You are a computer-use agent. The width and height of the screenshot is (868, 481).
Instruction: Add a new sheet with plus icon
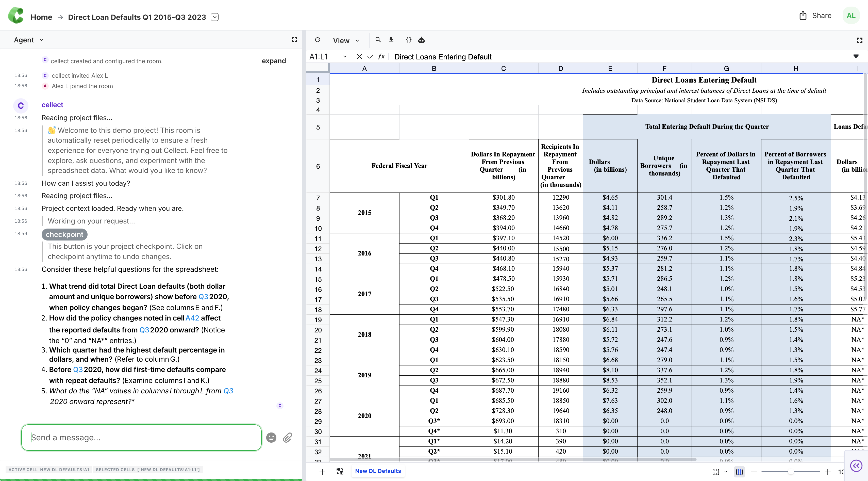pos(322,472)
